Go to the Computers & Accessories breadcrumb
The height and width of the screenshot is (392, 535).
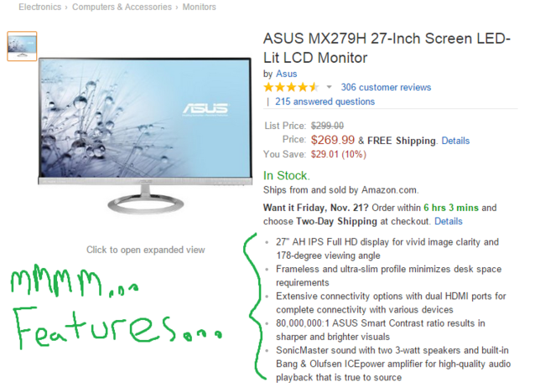pos(122,7)
